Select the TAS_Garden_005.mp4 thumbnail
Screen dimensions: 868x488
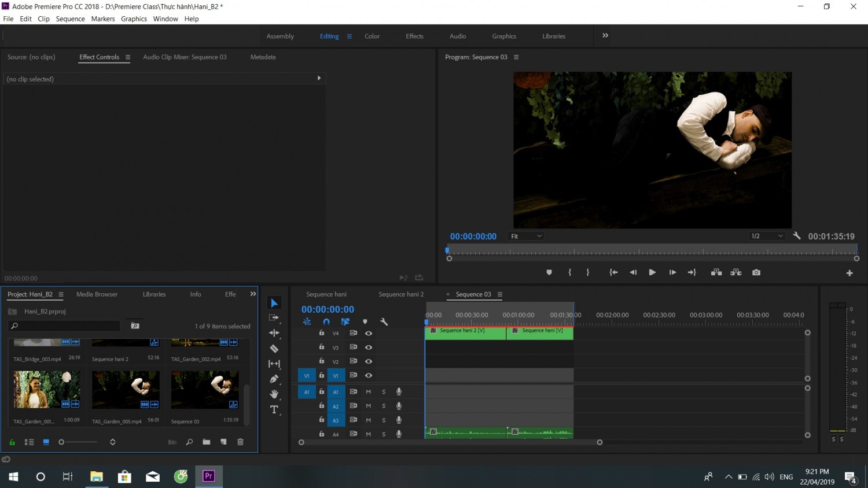(126, 390)
